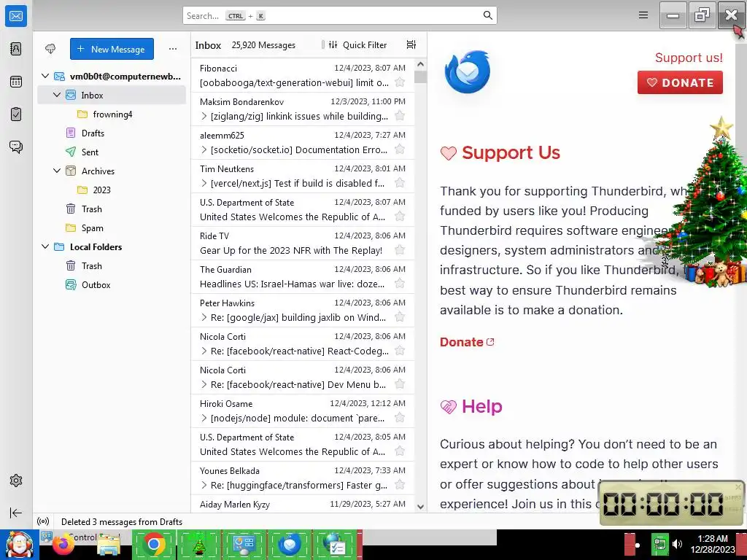Compose with the New Message button

(x=112, y=49)
